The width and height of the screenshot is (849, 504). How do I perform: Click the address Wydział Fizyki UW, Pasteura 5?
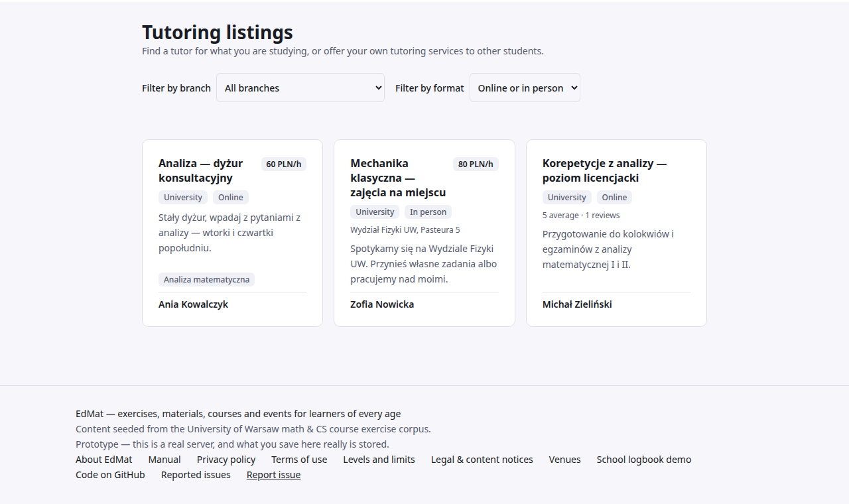click(x=405, y=229)
